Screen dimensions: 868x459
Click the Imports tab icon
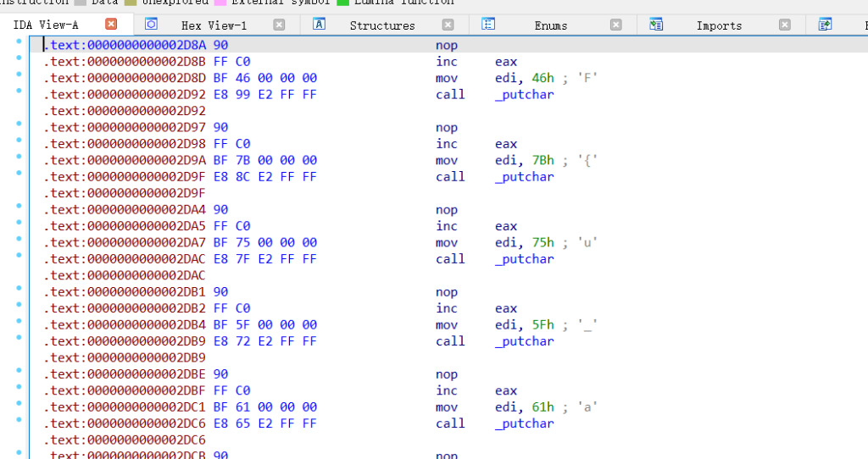pos(656,25)
